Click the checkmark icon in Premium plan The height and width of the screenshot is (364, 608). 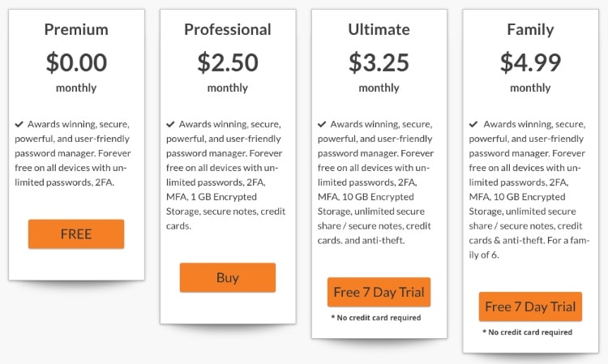pyautogui.click(x=19, y=124)
